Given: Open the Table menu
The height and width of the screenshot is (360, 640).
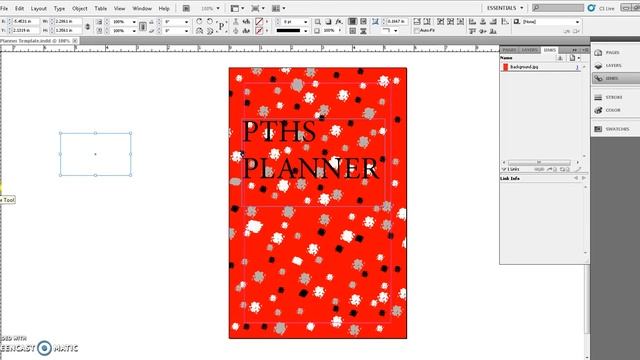Looking at the screenshot, I should tap(100, 8).
